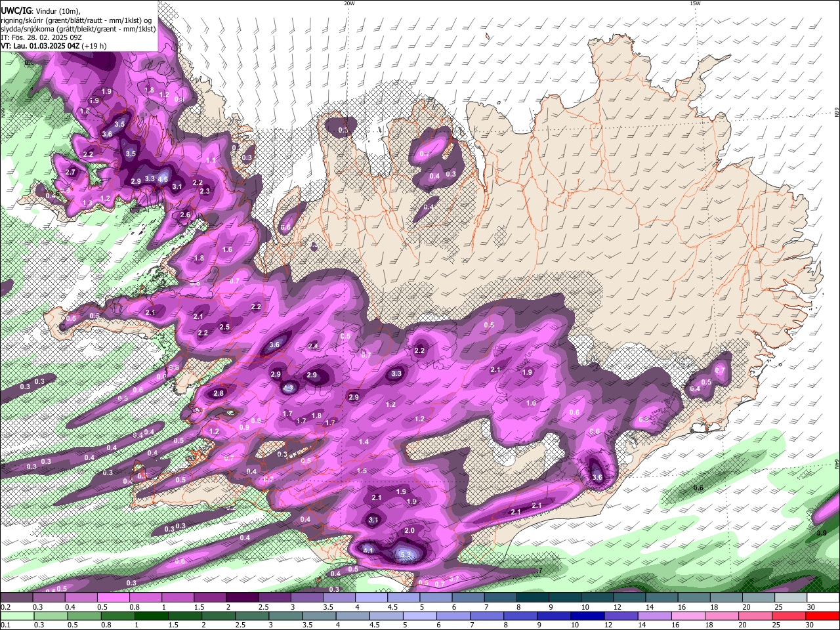Click the bottom-row legend label '0.1'

click(5, 625)
